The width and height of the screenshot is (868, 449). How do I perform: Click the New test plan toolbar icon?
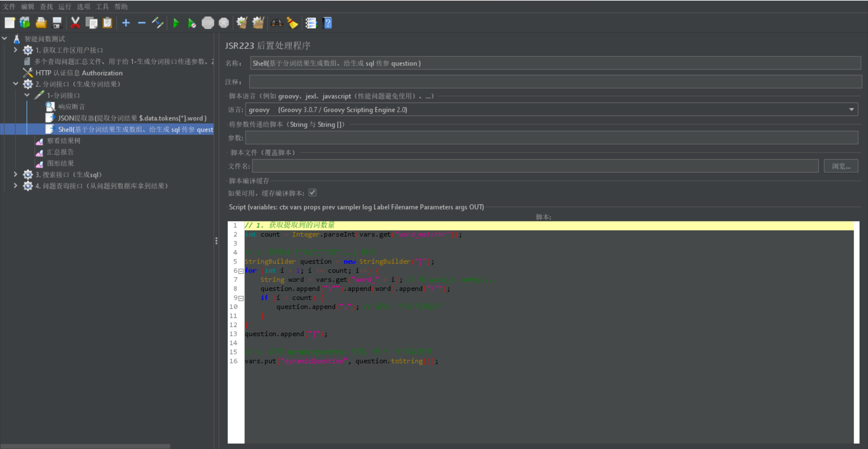[9, 23]
